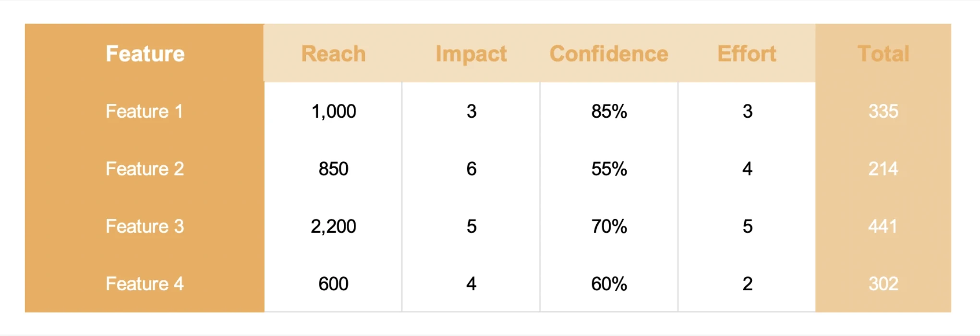Select the Confidence column header
980x336 pixels.
[609, 53]
